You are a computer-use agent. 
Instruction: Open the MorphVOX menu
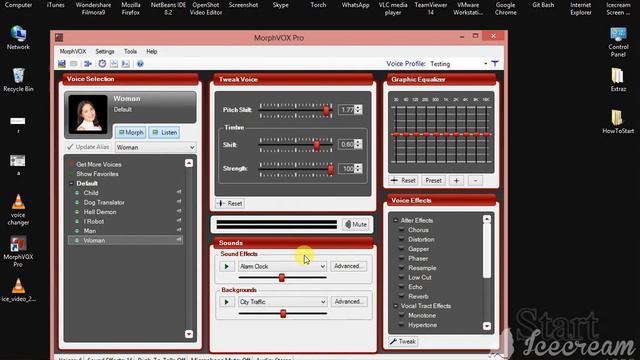coord(73,51)
